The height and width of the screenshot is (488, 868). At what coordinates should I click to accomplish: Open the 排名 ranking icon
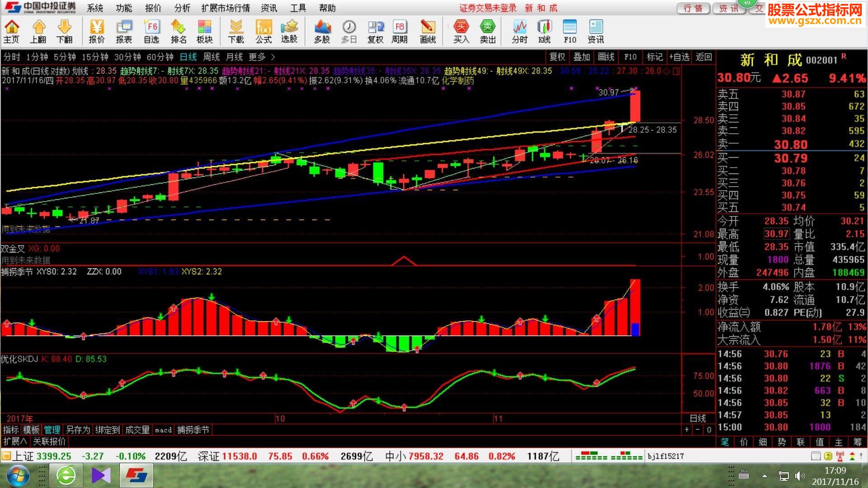pyautogui.click(x=179, y=32)
